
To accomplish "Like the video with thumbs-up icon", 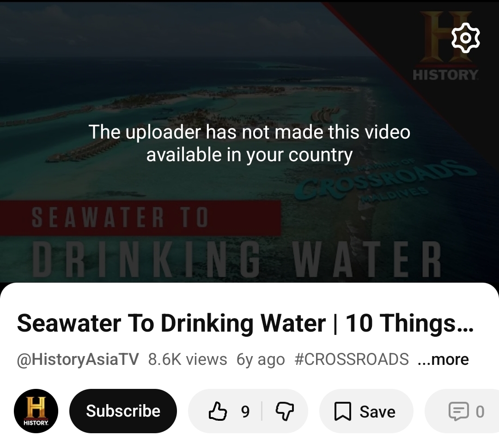I will coord(218,411).
